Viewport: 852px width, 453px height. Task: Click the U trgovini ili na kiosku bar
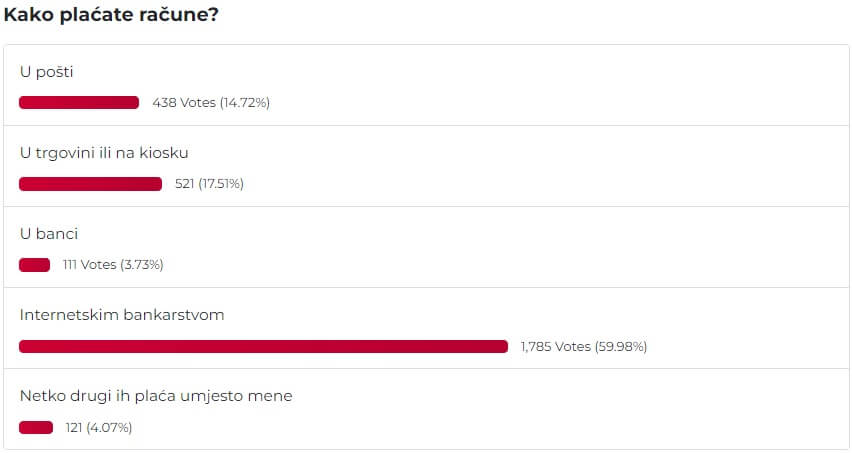click(90, 184)
